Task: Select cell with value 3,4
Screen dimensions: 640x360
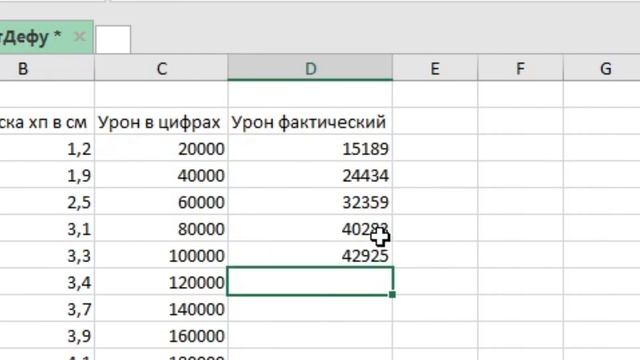Action: (x=47, y=282)
